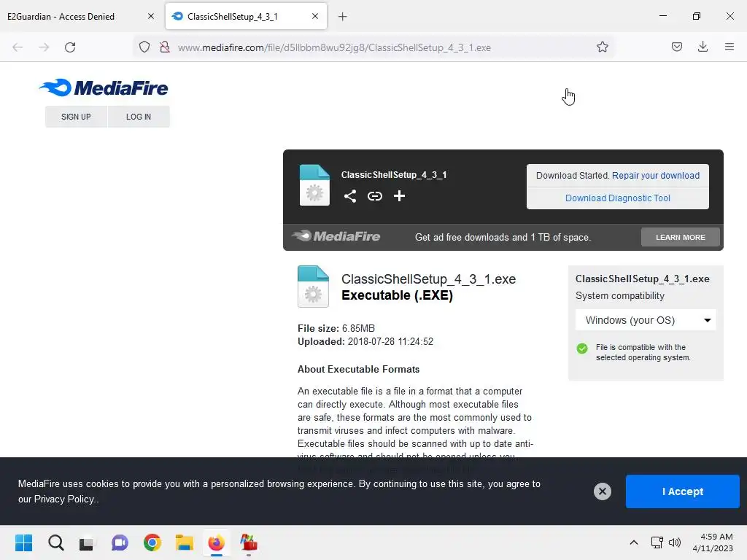This screenshot has width=747, height=560.
Task: Click the File size 6.85MB text
Action: [x=336, y=329]
